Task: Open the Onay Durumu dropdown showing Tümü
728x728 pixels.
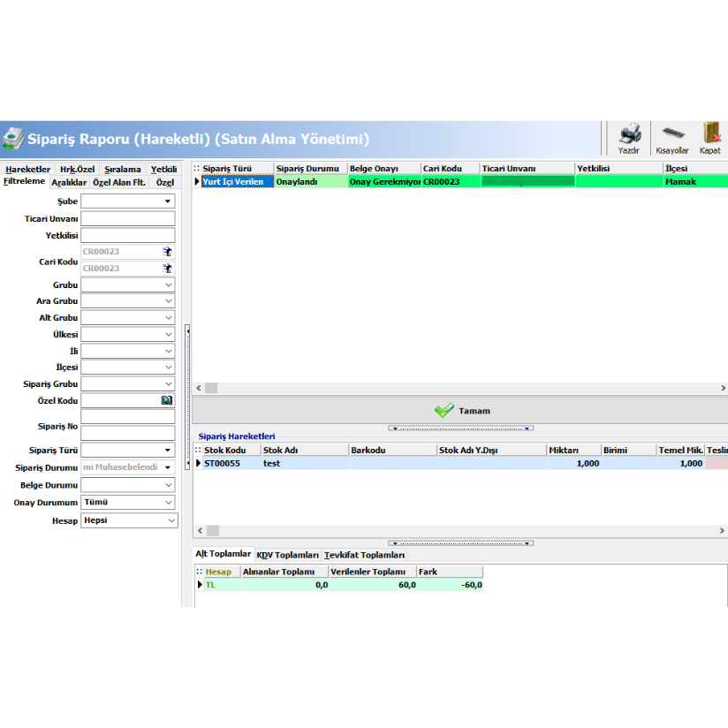Action: (x=171, y=502)
